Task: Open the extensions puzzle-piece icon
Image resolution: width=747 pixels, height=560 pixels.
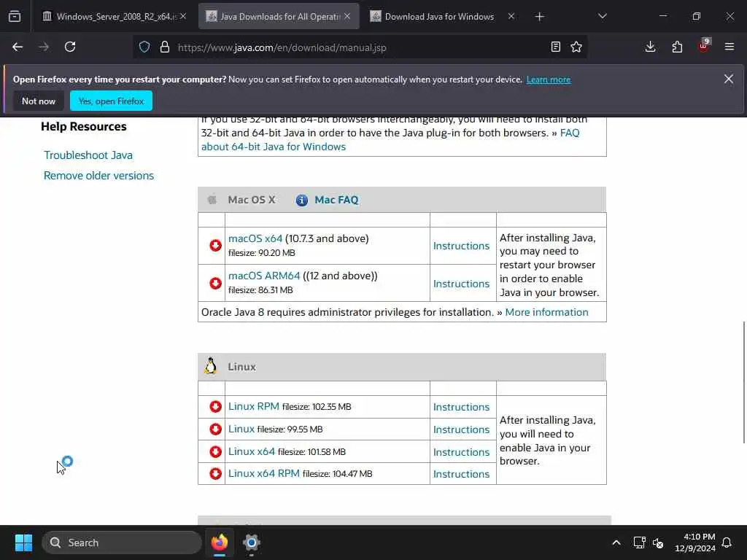Action: point(677,47)
